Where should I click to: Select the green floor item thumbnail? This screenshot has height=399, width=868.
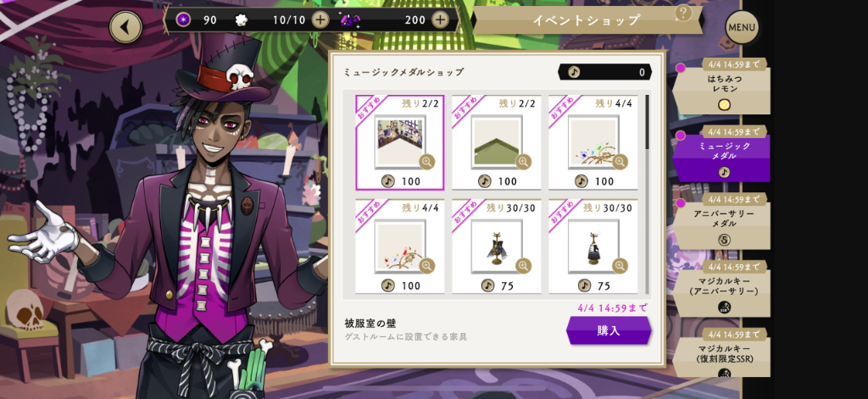[497, 142]
